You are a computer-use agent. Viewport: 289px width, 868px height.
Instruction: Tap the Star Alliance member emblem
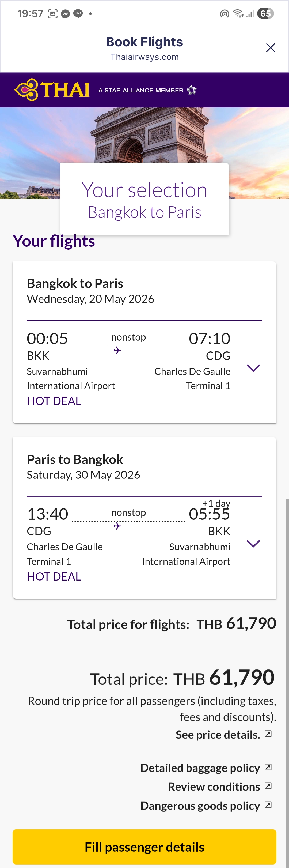click(x=191, y=90)
